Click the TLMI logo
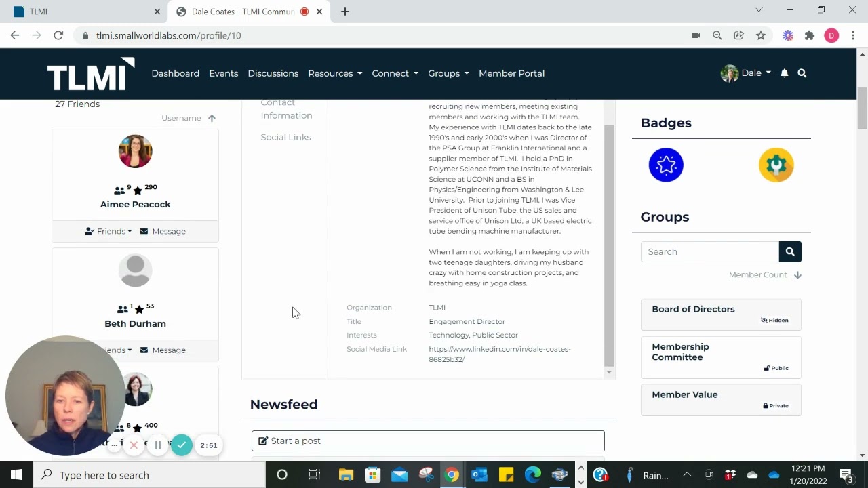The width and height of the screenshot is (868, 488). (x=91, y=73)
